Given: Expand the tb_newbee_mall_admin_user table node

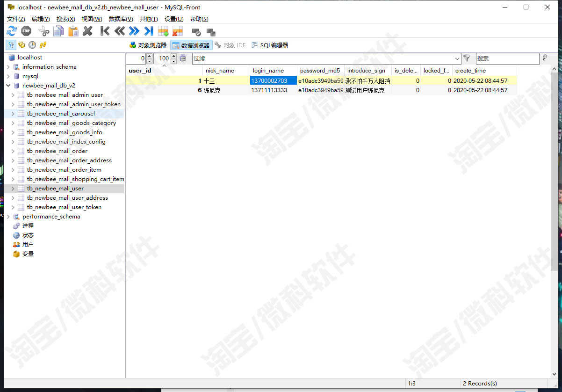Looking at the screenshot, I should pos(13,95).
